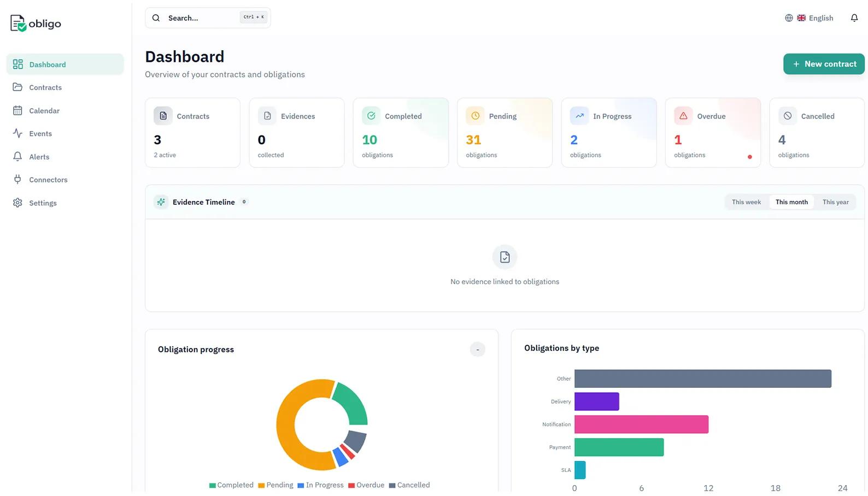Click the obligo logo icon
Screen dimensions: 868x496
pyautogui.click(x=18, y=23)
